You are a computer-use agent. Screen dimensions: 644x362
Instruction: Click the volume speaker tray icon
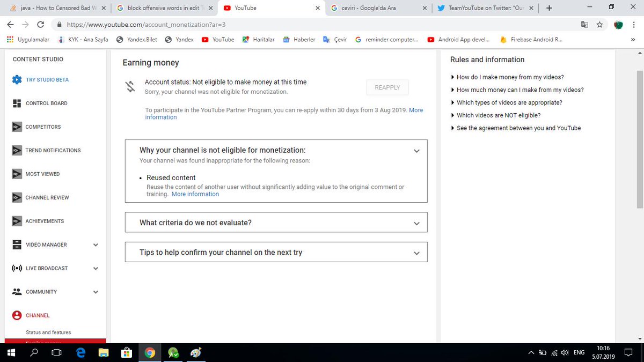(x=565, y=352)
